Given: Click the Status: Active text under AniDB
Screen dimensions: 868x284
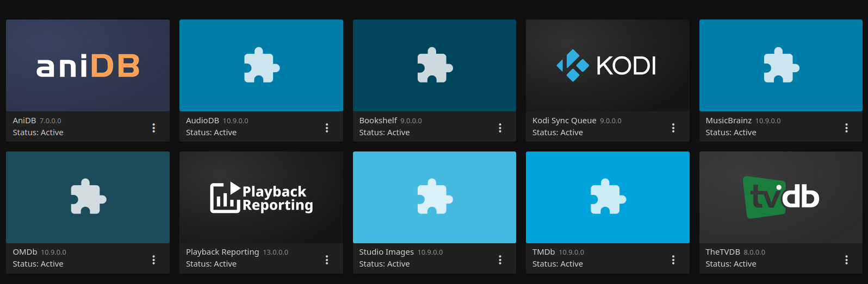Looking at the screenshot, I should (38, 132).
